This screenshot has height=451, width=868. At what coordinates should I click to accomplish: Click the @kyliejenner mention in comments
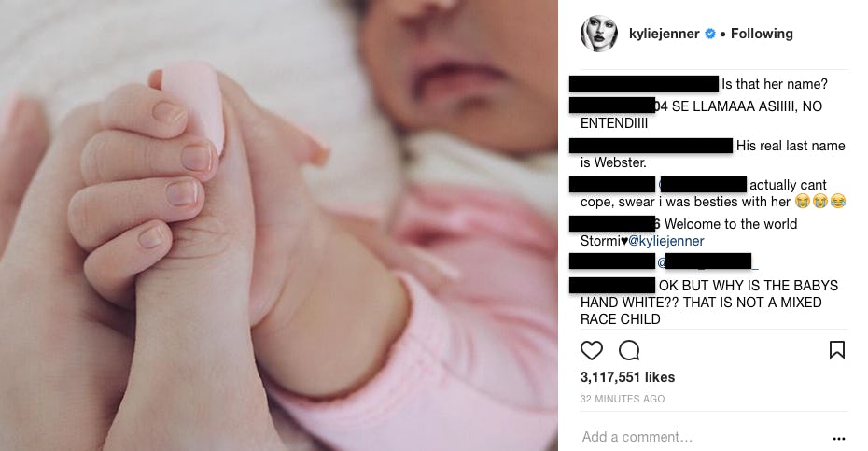pyautogui.click(x=666, y=241)
